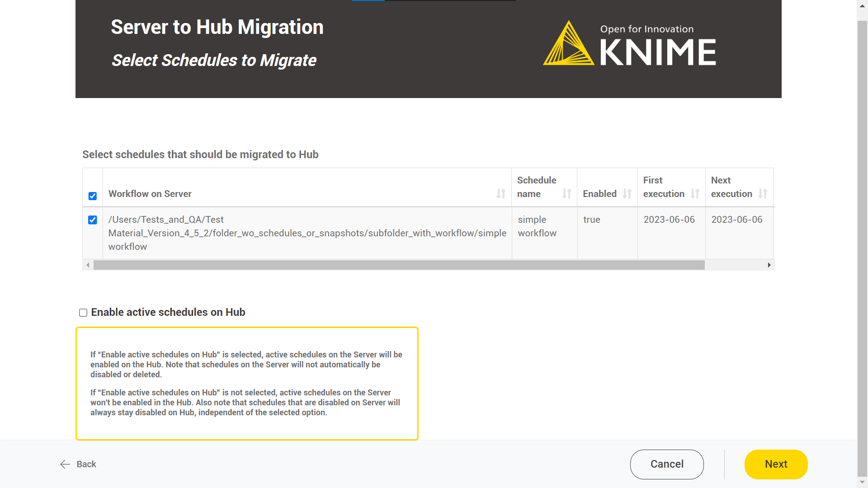Click the Back arrow navigation icon

(64, 464)
